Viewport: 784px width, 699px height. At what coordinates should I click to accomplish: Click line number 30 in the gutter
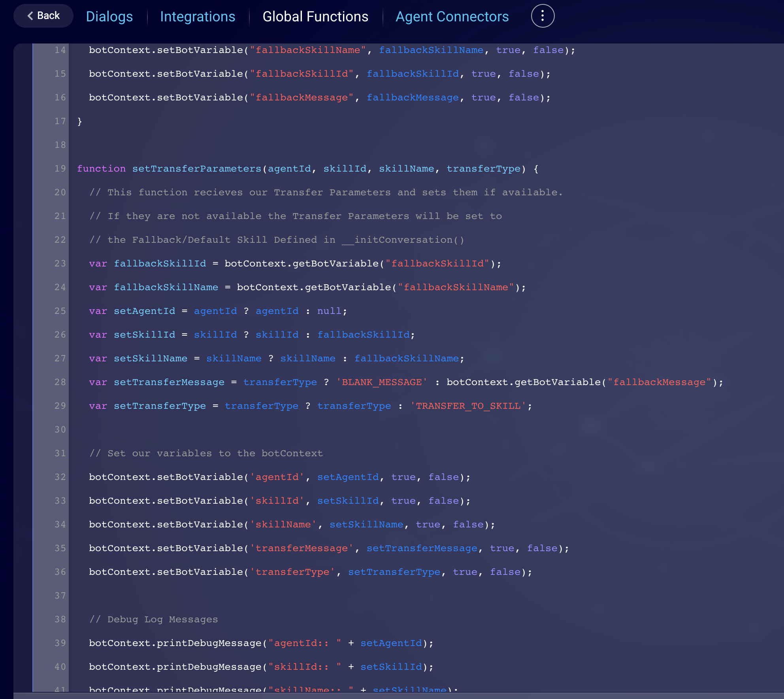[60, 430]
